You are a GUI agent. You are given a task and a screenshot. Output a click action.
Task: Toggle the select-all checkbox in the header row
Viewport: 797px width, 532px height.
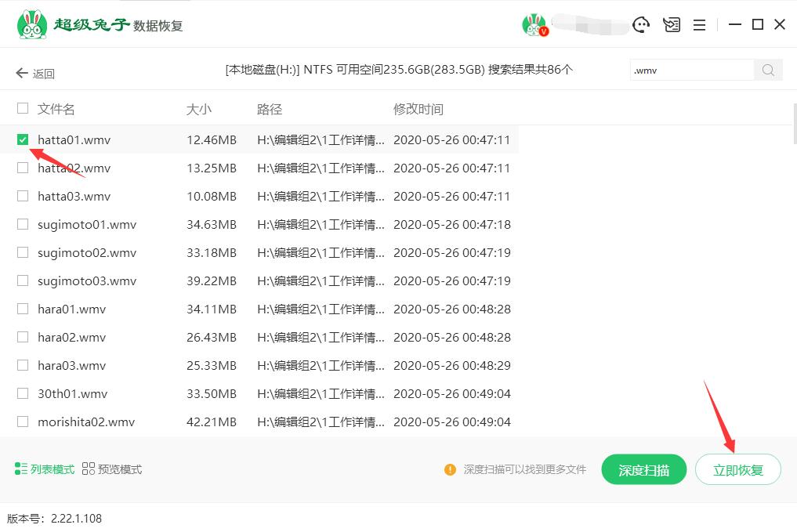coord(23,109)
